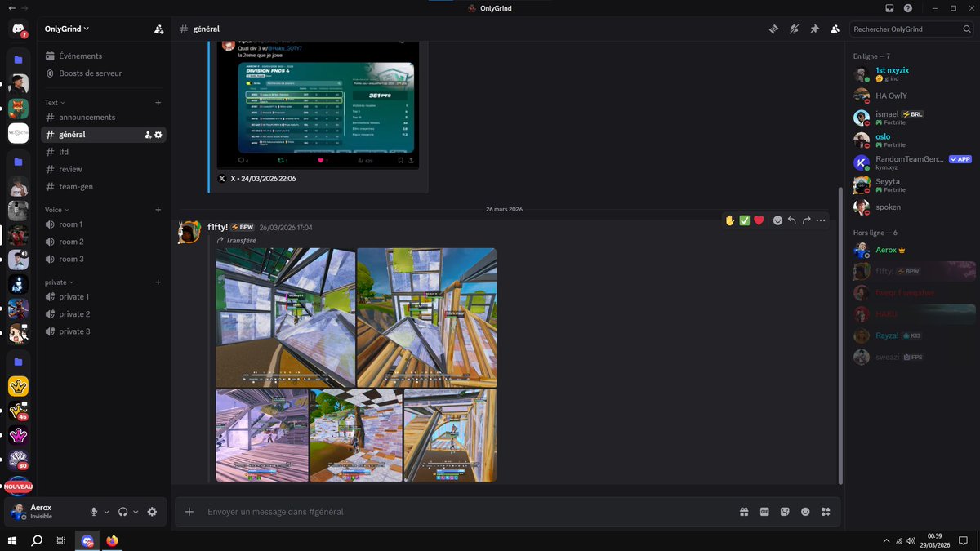Open notification settings bell icon in header

coord(794,29)
